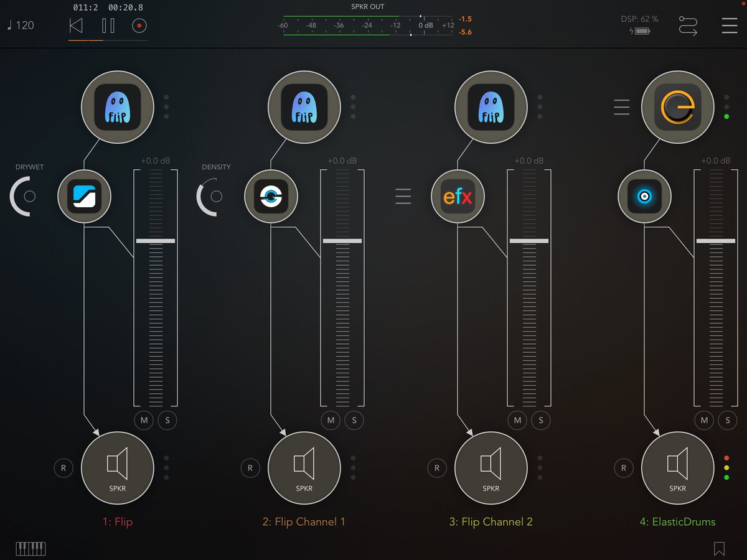Open the routing view icon
The width and height of the screenshot is (747, 560).
(688, 26)
